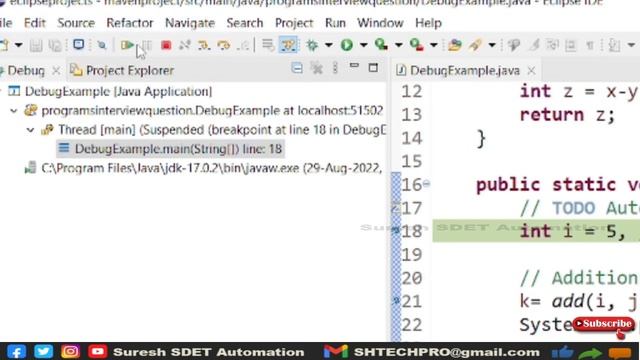Viewport: 640px width, 360px height.
Task: Click the Save icon in toolbar
Action: tap(36, 45)
